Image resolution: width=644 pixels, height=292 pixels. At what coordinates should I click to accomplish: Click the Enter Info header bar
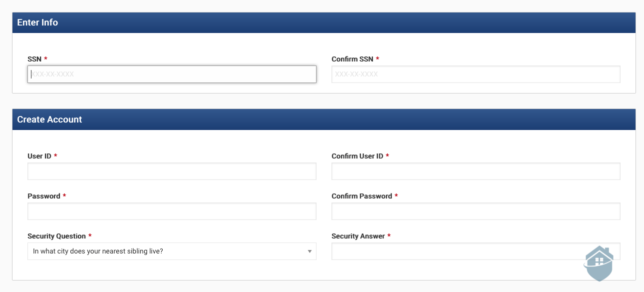[322, 22]
